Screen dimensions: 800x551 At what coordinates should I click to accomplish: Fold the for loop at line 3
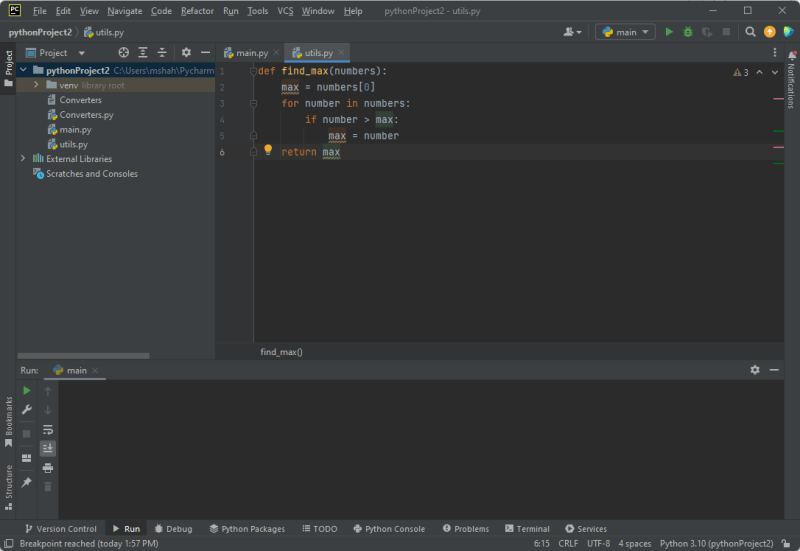[x=253, y=104]
